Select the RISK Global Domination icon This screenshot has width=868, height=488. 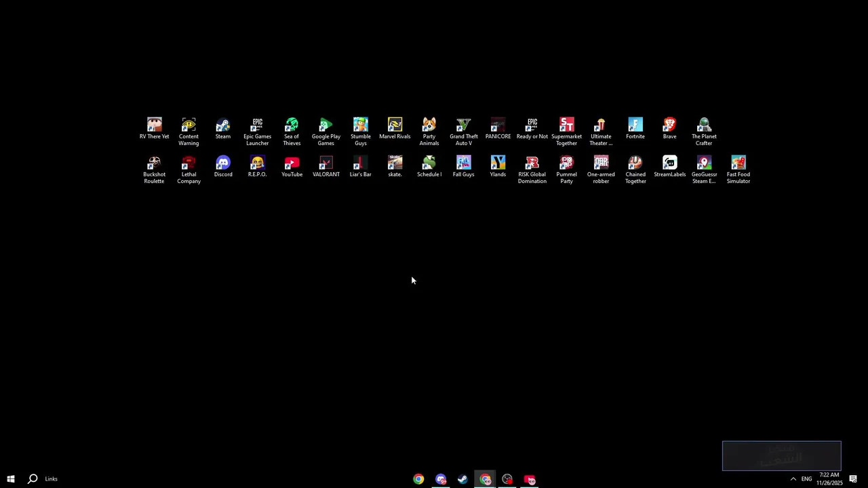pos(532,169)
